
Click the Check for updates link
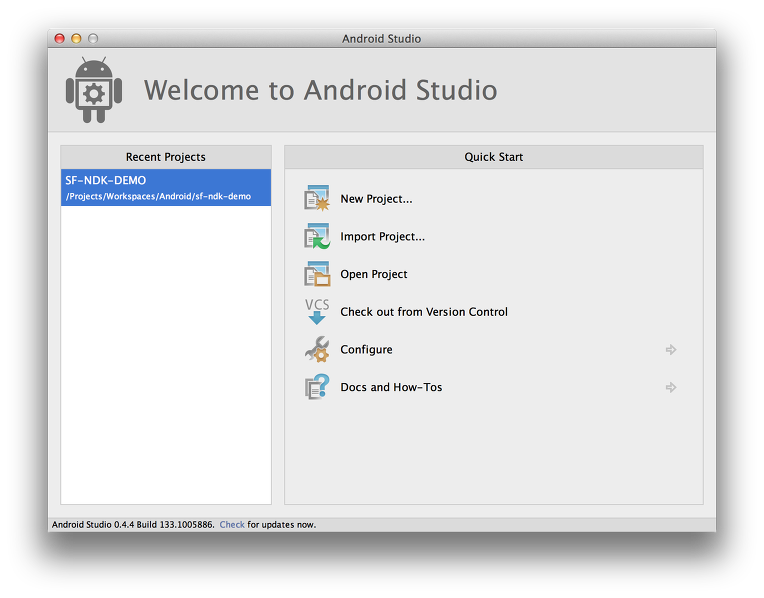click(x=232, y=524)
